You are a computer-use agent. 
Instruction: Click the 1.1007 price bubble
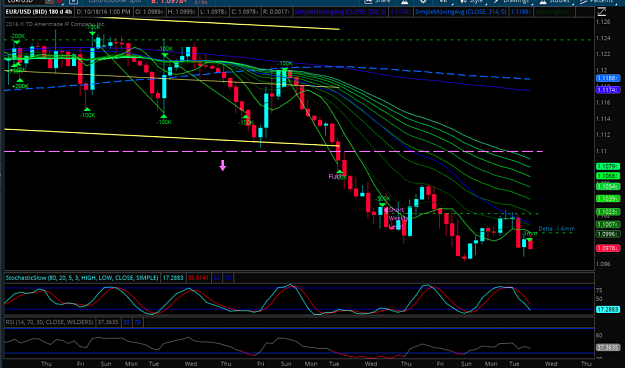tap(608, 224)
